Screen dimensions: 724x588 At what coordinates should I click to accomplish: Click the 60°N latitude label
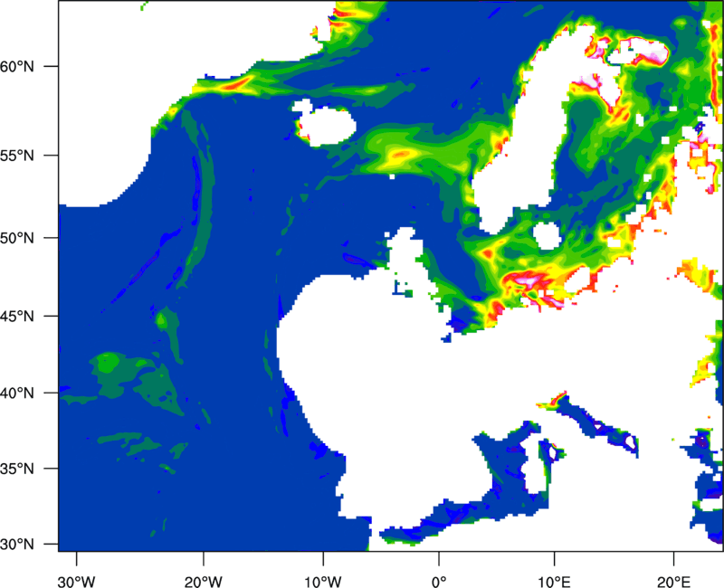[x=17, y=66]
